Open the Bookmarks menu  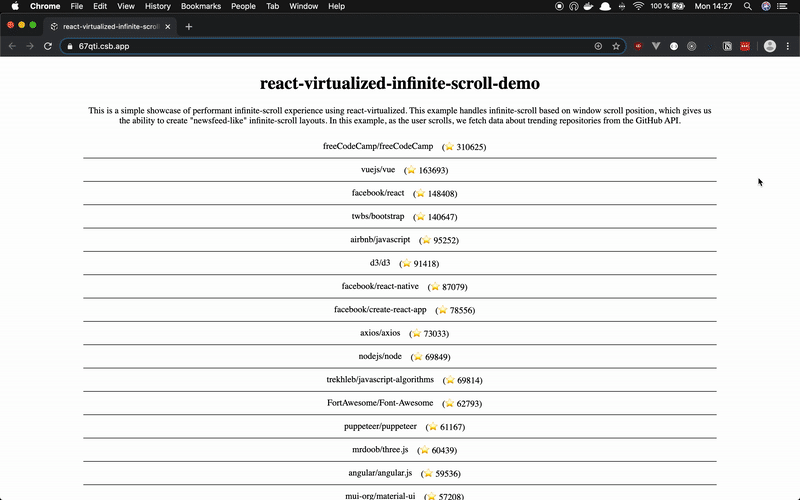[x=201, y=6]
